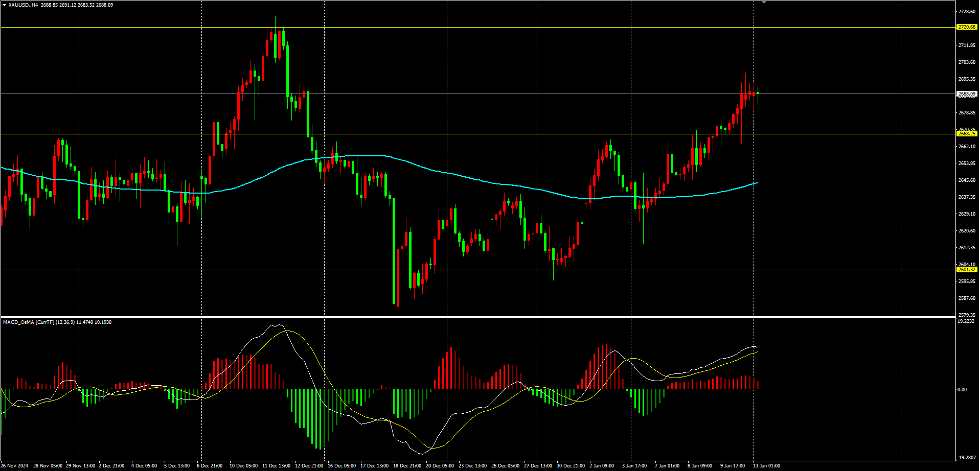Click the 2711.85 price scale value

pyautogui.click(x=967, y=45)
